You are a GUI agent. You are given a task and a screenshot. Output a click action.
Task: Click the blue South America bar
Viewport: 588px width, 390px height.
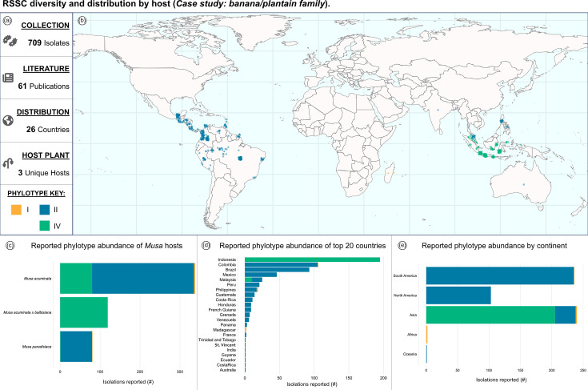[x=500, y=275]
